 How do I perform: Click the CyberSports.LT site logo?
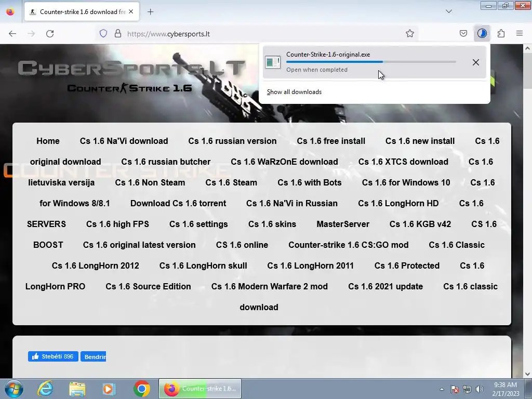click(131, 68)
